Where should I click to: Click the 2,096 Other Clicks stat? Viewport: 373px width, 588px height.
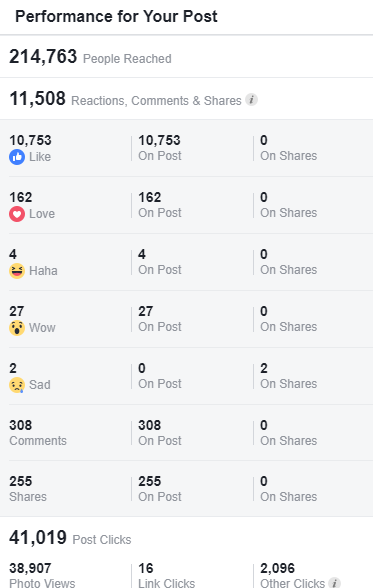point(292,575)
